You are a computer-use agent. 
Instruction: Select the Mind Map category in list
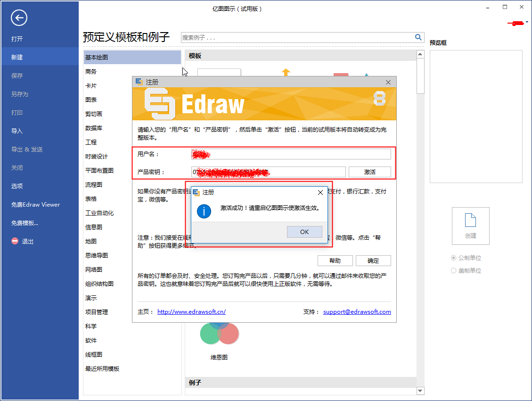coord(97,255)
